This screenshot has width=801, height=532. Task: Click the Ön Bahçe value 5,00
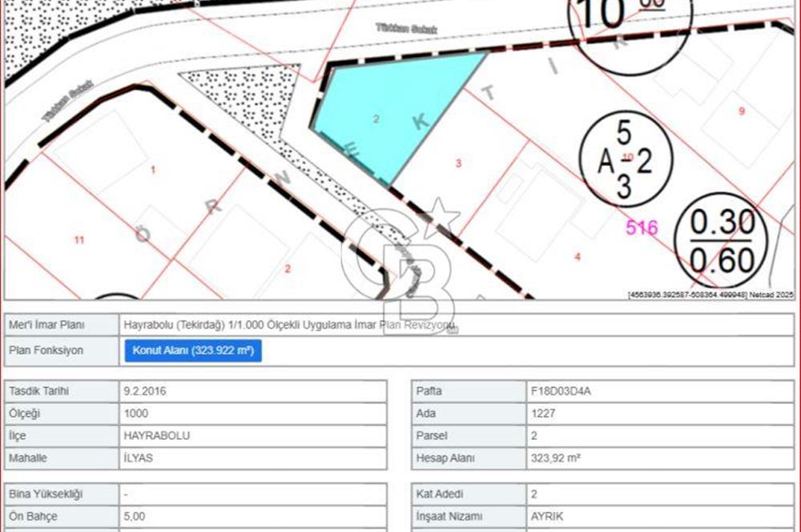135,517
